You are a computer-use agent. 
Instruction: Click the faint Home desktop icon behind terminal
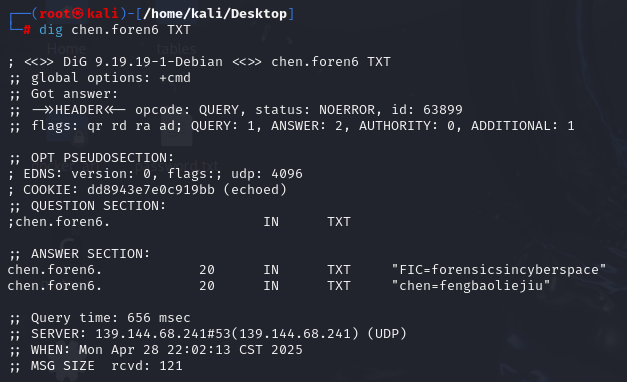coord(66,49)
